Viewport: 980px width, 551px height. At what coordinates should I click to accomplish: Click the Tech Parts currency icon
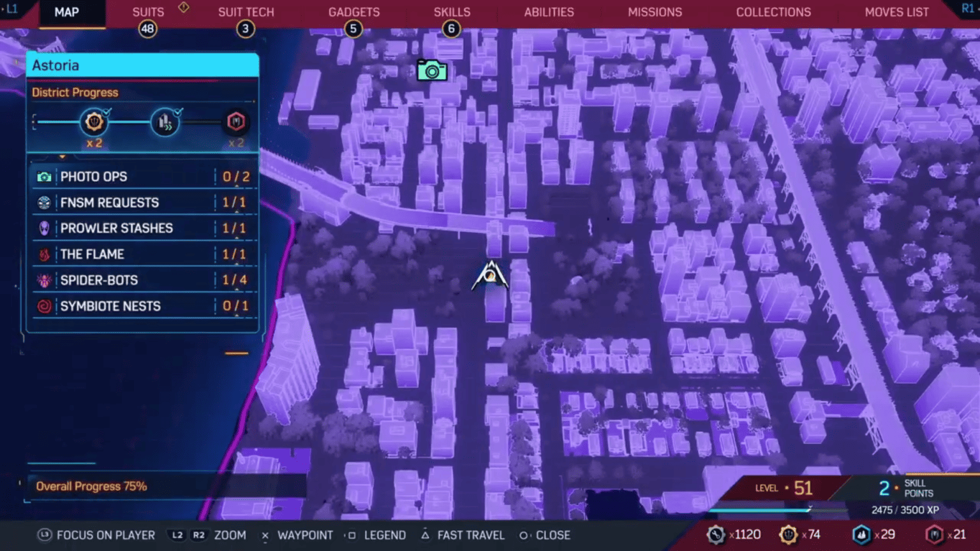tap(717, 534)
